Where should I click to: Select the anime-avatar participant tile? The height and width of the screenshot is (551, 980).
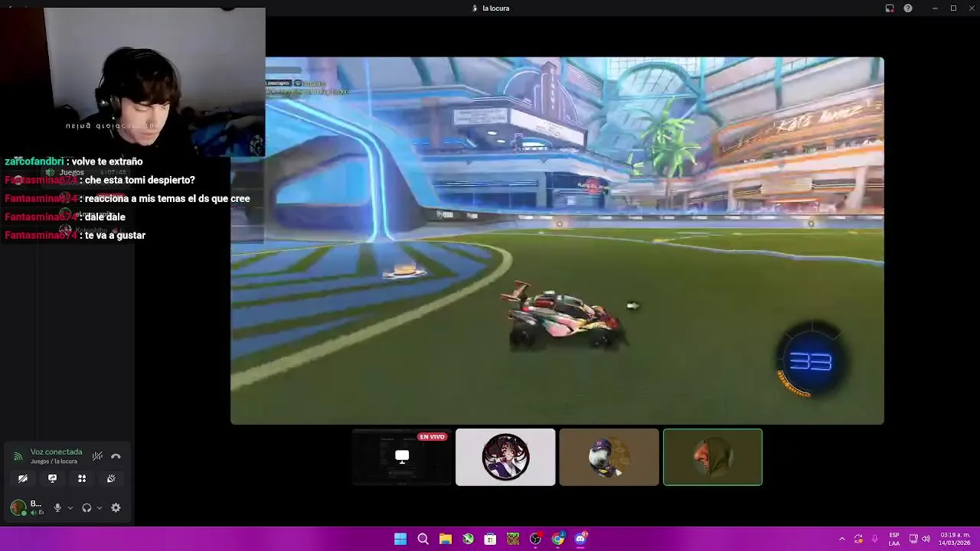tap(505, 457)
